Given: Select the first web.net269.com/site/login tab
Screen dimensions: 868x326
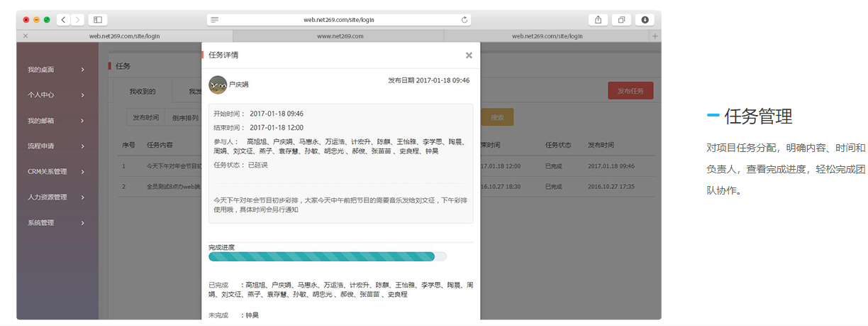Looking at the screenshot, I should coord(125,36).
